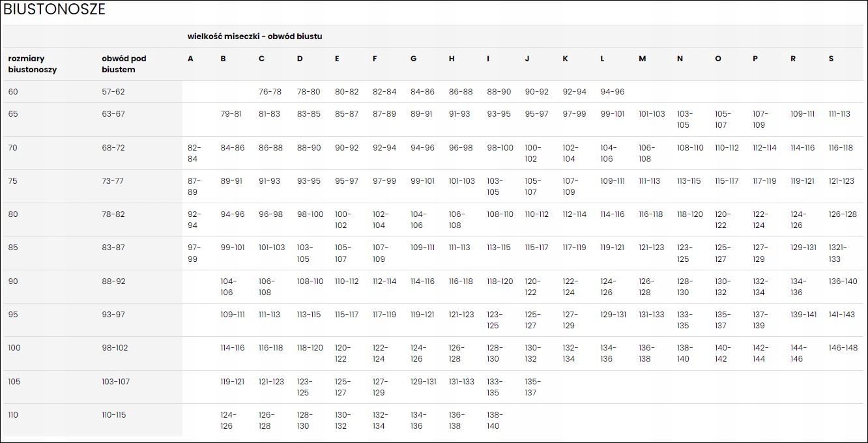Click bra size 60 row label

13,92
